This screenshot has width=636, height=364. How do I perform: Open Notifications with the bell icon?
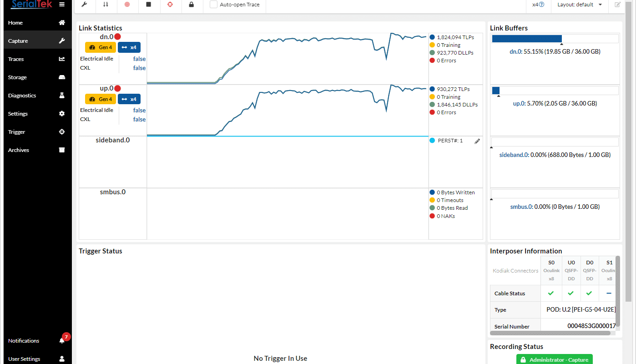(x=62, y=340)
